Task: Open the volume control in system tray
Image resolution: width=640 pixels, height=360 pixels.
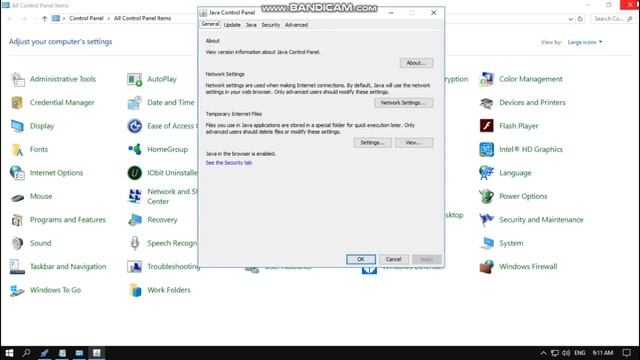Action: (566, 353)
